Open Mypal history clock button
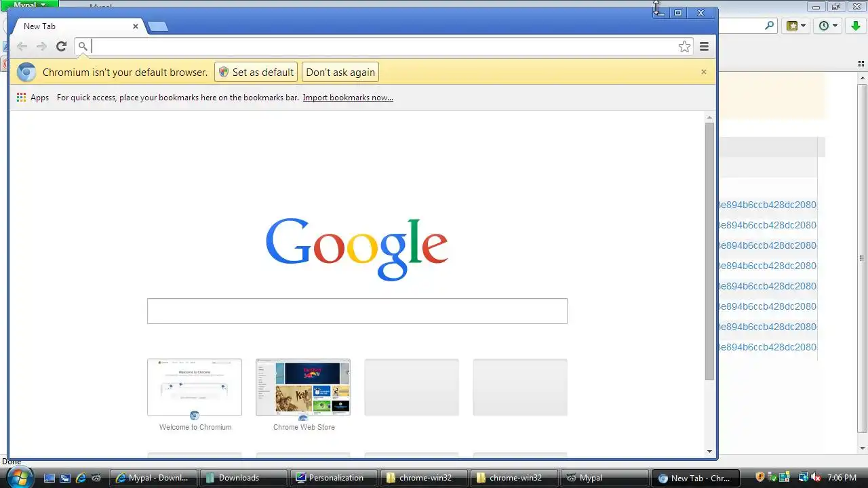The image size is (868, 488). point(824,26)
